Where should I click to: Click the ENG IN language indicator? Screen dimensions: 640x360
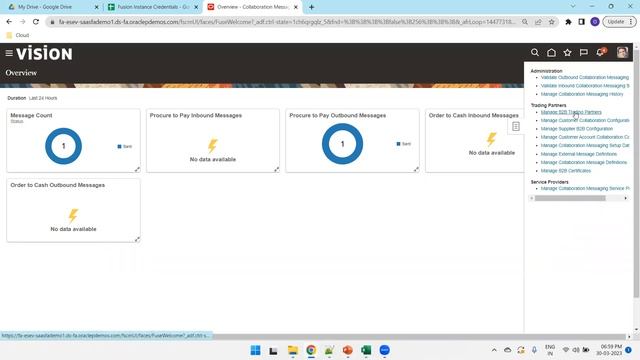(x=550, y=350)
